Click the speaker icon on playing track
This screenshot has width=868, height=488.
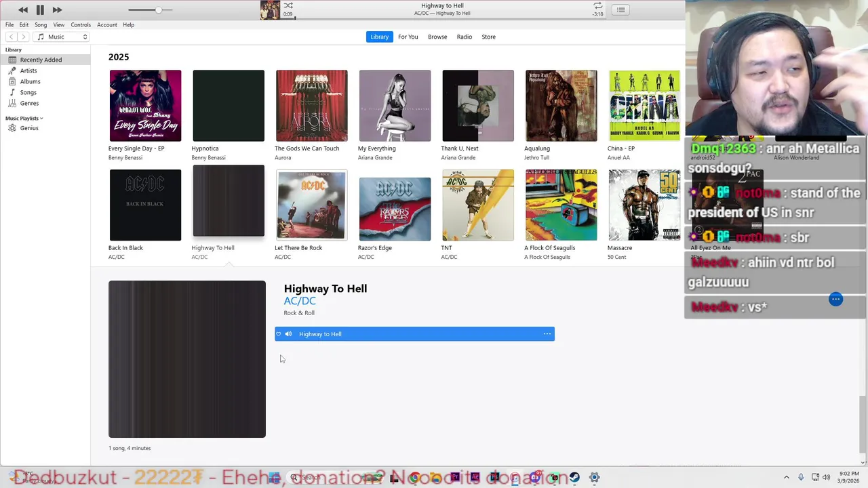tap(288, 334)
